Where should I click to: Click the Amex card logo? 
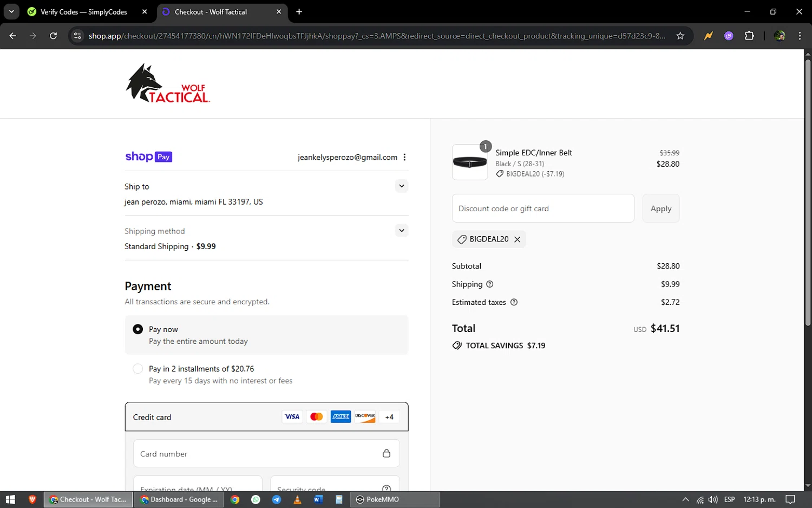tap(340, 416)
